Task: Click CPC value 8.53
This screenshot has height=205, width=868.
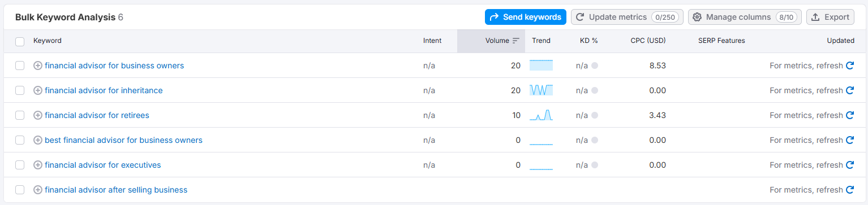Action: pos(658,66)
